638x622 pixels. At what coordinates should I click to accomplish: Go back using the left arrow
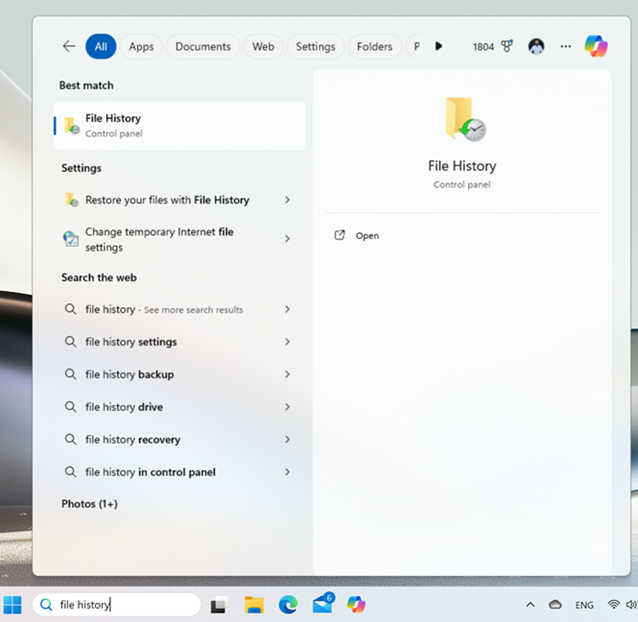[x=69, y=46]
